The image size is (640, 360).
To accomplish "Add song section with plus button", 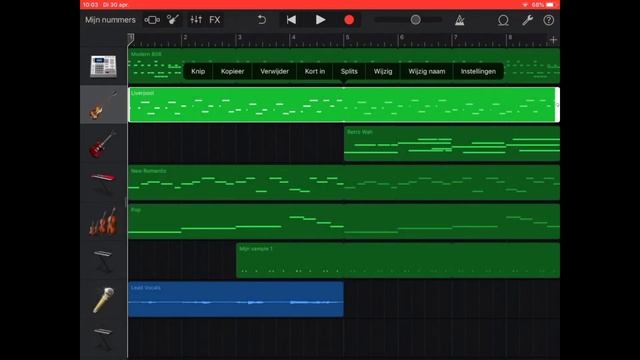I will (x=553, y=40).
